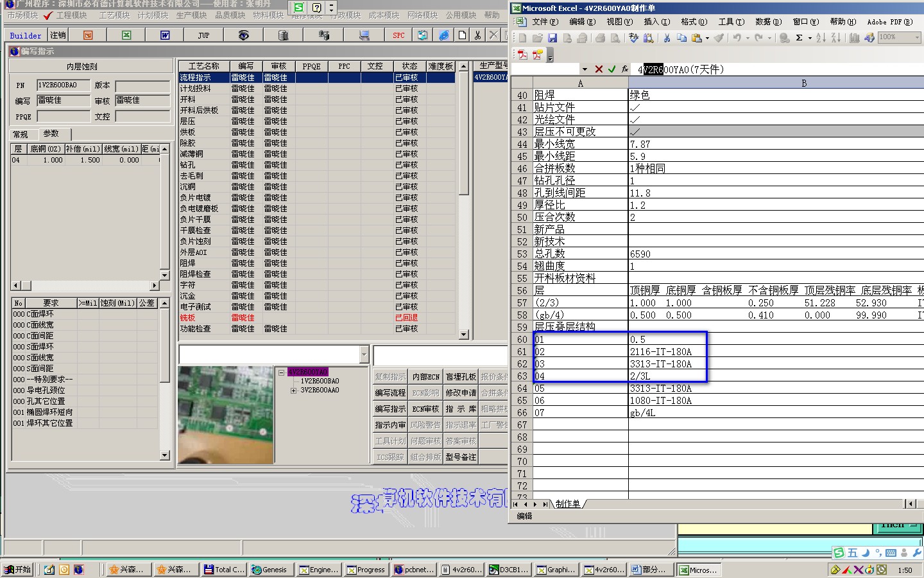Click the 注销 logout button
924x578 pixels.
point(58,35)
